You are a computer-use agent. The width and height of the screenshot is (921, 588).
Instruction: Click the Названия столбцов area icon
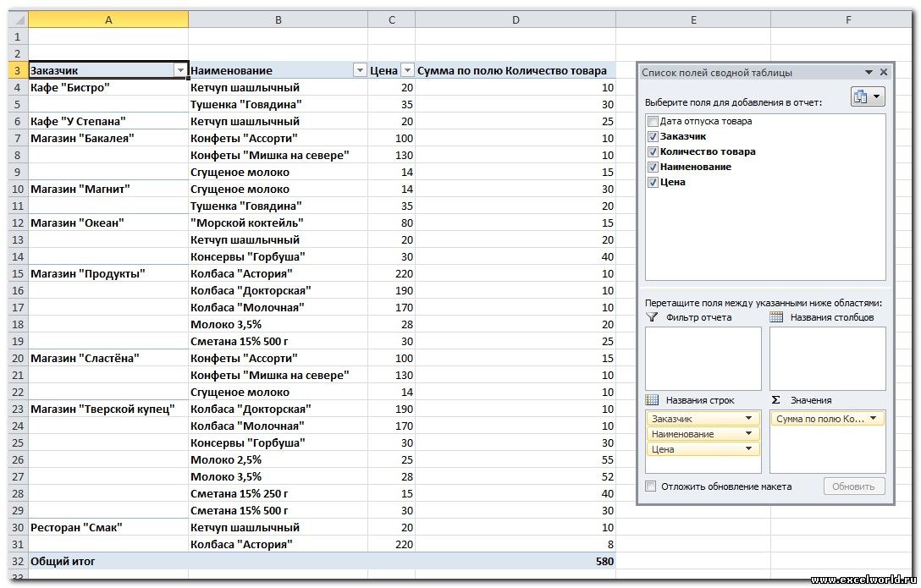click(776, 317)
